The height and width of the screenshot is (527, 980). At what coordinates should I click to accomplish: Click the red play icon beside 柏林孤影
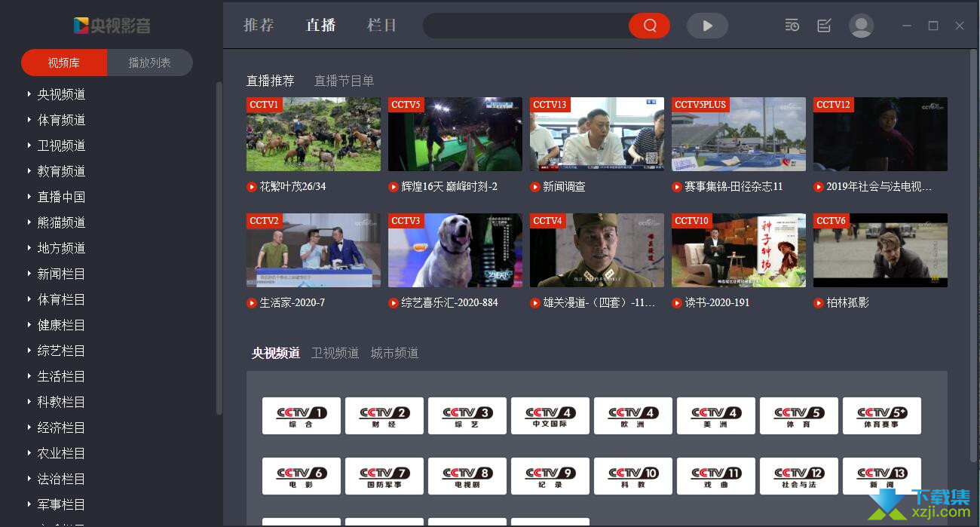tap(819, 302)
